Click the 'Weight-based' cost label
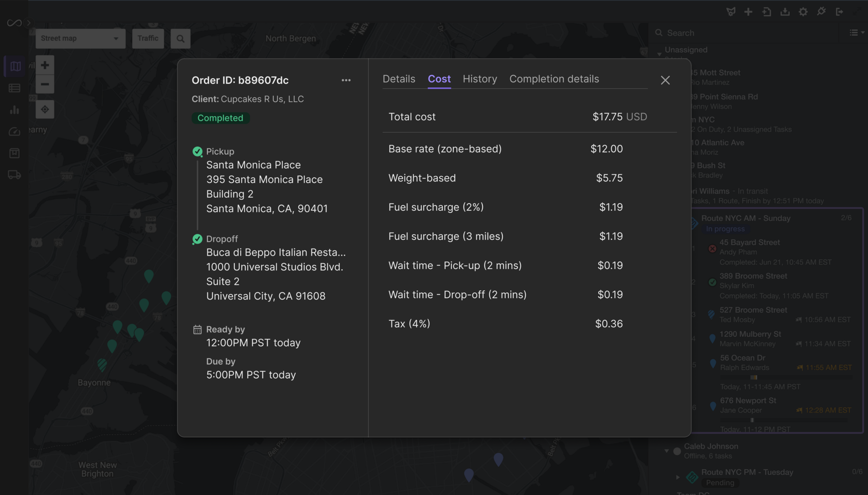The image size is (868, 495). (x=422, y=178)
